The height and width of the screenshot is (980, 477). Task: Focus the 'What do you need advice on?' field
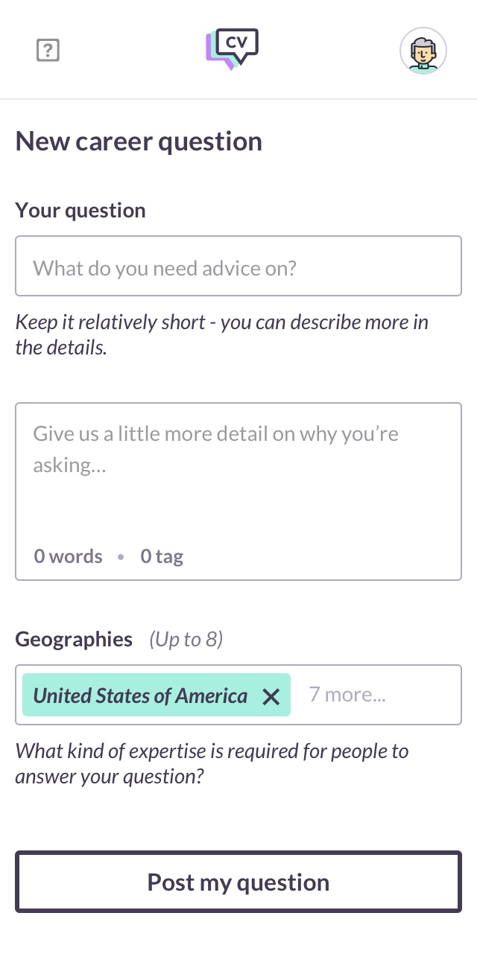238,267
